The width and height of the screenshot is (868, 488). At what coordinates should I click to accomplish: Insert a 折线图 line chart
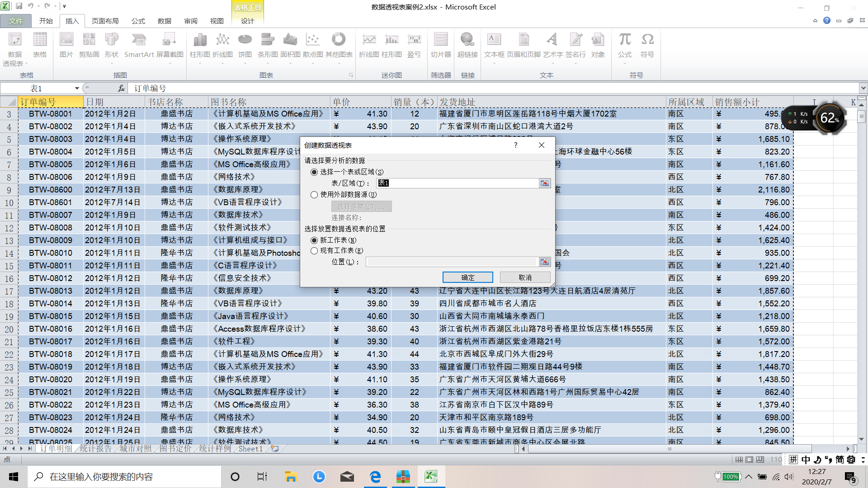(x=222, y=47)
